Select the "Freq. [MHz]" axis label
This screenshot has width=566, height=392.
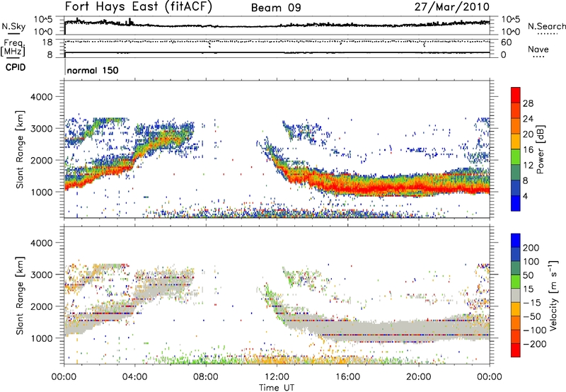[13, 48]
